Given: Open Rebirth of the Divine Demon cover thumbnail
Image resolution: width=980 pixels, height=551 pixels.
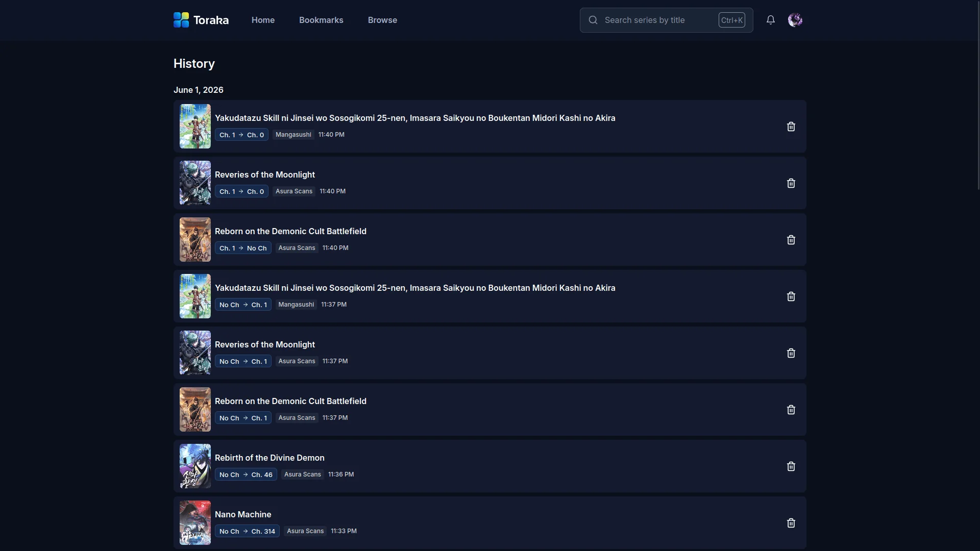Looking at the screenshot, I should [x=195, y=466].
